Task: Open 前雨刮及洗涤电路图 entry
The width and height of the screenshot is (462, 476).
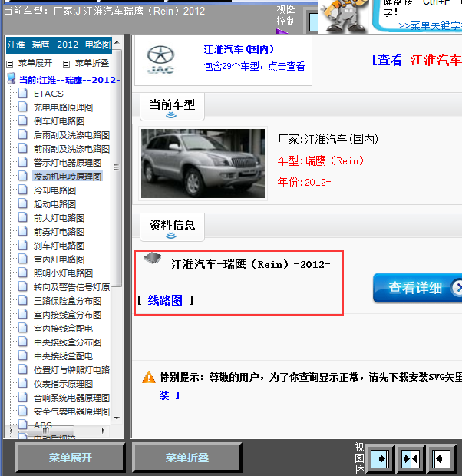Action: coord(71,149)
